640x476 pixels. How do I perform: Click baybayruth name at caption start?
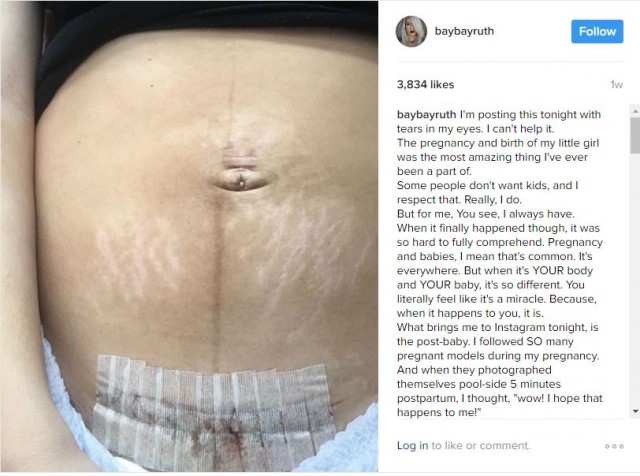click(x=427, y=115)
